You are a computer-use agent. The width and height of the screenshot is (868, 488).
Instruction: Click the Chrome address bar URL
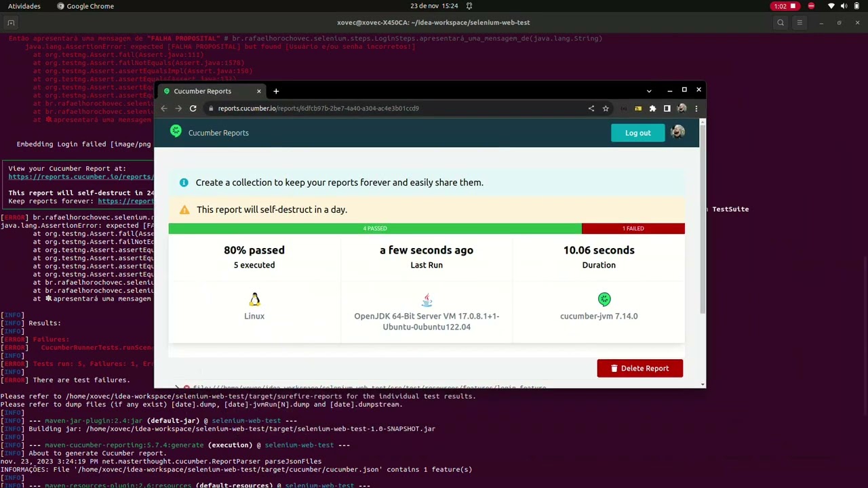click(319, 108)
